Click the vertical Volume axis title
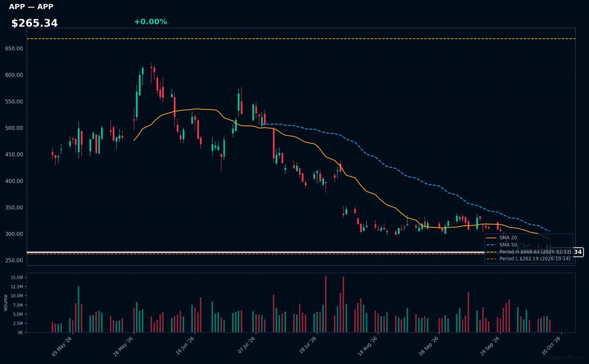 coord(6,303)
